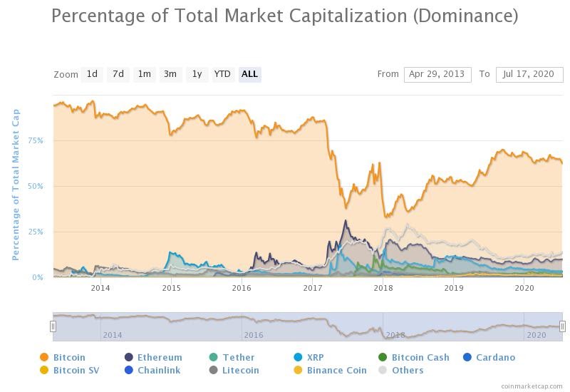
Task: Select the 7d zoom range
Action: [x=118, y=74]
